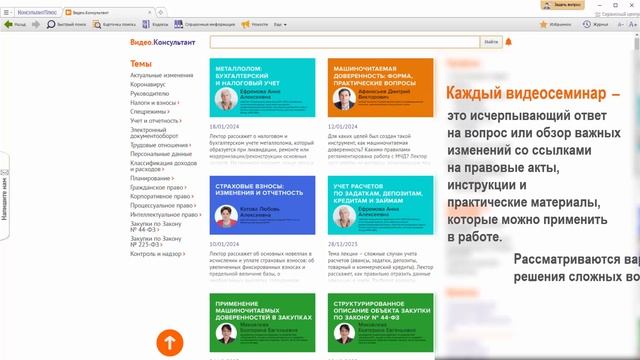Click the grey forward arrow in toolbar
Screen dimensions: 640x360
[x=36, y=24]
